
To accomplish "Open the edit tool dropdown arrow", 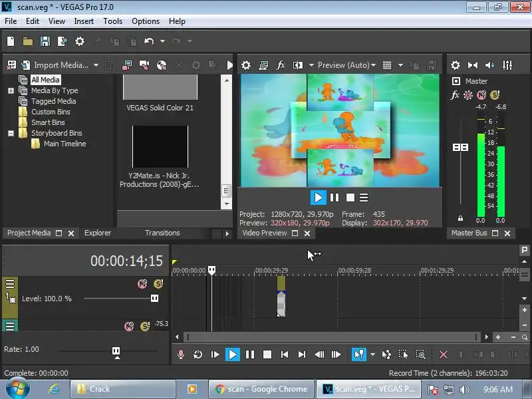I will [x=372, y=355].
